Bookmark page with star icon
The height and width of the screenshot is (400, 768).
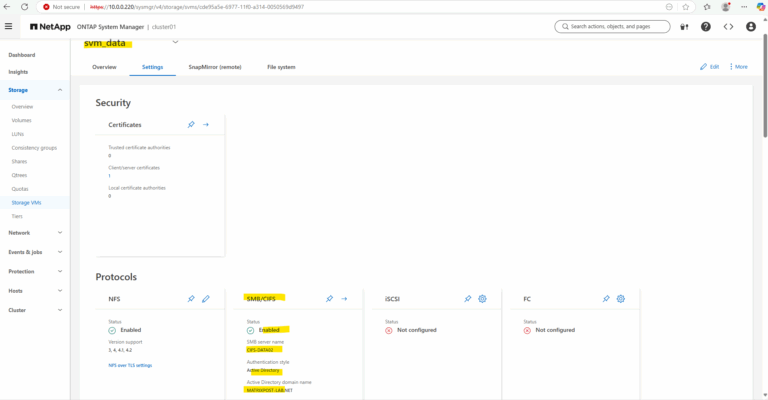click(x=686, y=7)
